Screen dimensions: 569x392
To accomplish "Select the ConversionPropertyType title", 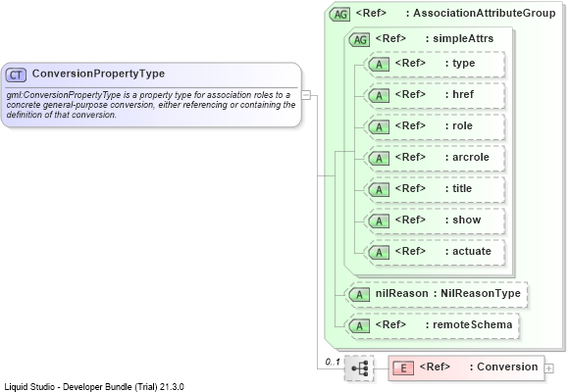I will coord(98,73).
